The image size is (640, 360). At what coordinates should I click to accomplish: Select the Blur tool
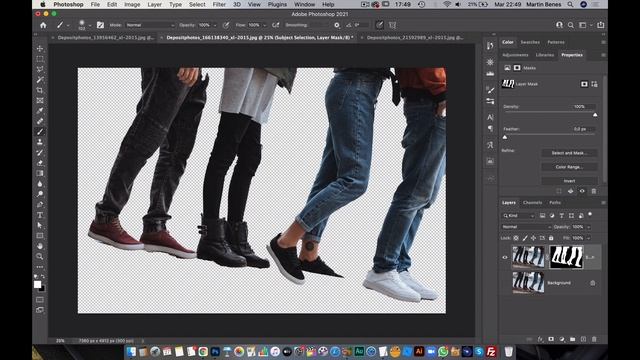click(x=40, y=184)
